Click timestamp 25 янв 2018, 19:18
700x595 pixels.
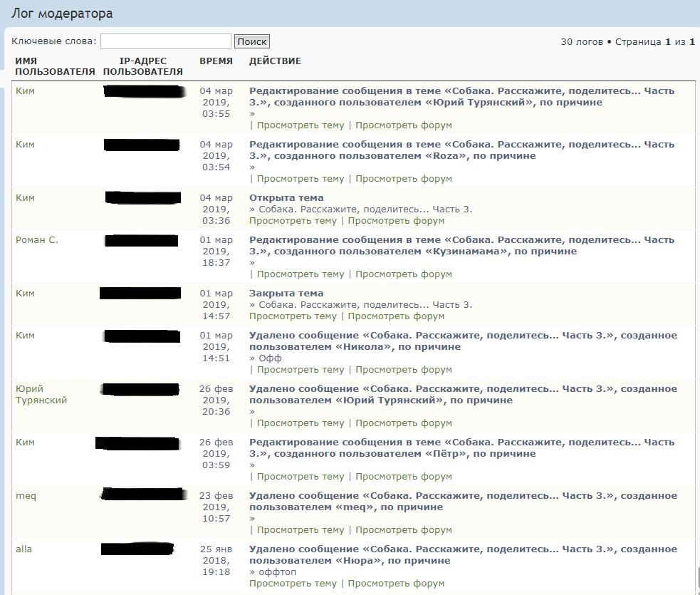click(x=216, y=561)
